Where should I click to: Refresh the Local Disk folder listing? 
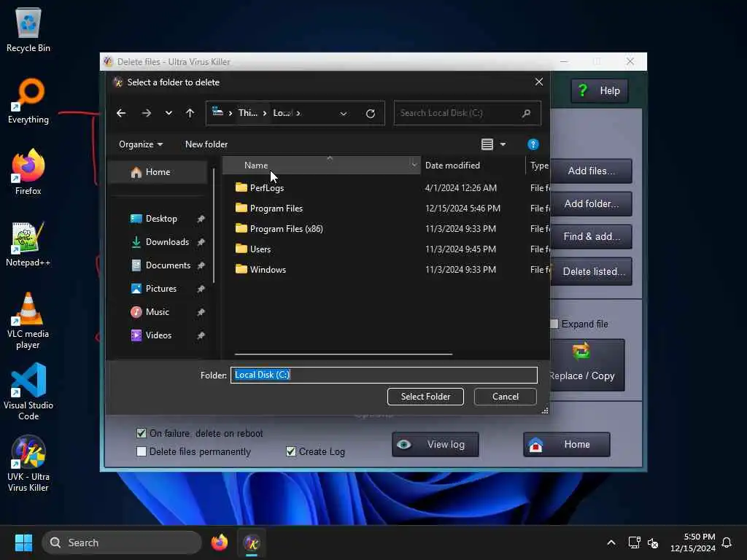370,113
